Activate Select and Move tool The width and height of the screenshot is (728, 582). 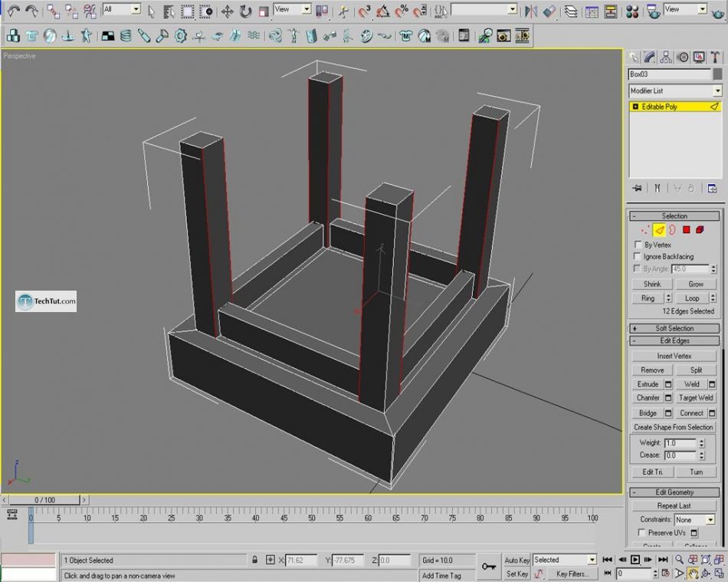pyautogui.click(x=227, y=12)
